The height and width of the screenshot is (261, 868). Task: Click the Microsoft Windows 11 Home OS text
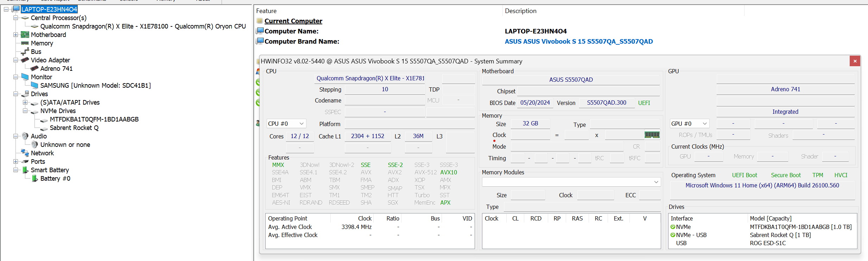point(762,185)
